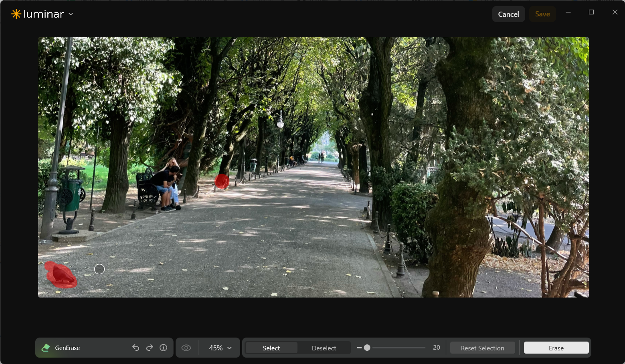The image size is (625, 364).
Task: Click the brush size slider handle
Action: (367, 348)
